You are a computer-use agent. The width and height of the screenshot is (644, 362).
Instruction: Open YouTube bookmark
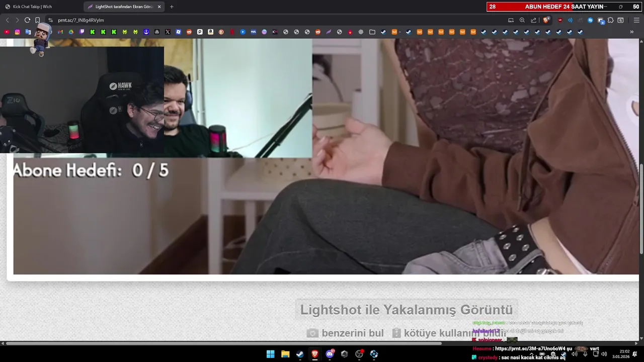7,32
